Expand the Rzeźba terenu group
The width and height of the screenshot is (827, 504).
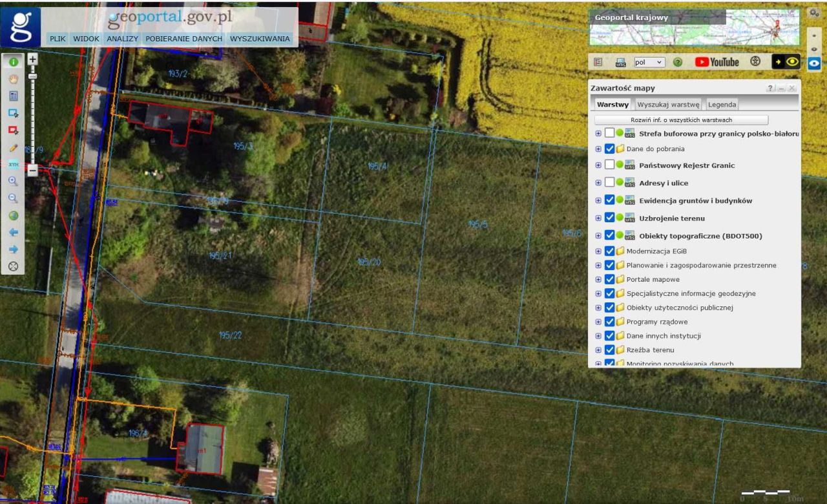[598, 350]
